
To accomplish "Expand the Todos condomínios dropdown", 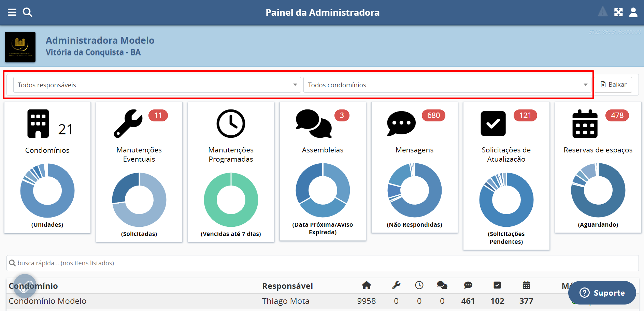I will coord(447,85).
